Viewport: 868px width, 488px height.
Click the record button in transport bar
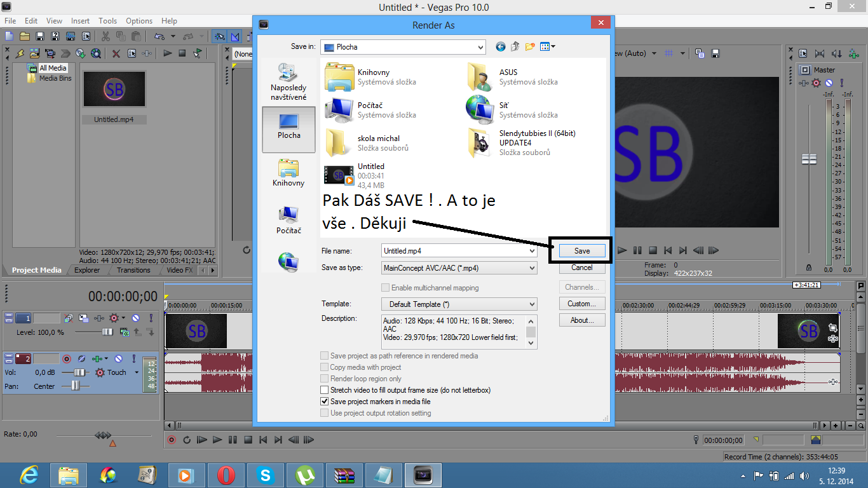pyautogui.click(x=171, y=440)
